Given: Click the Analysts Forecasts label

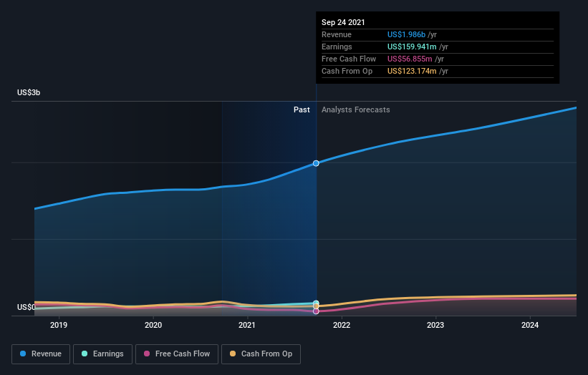Looking at the screenshot, I should click(355, 109).
